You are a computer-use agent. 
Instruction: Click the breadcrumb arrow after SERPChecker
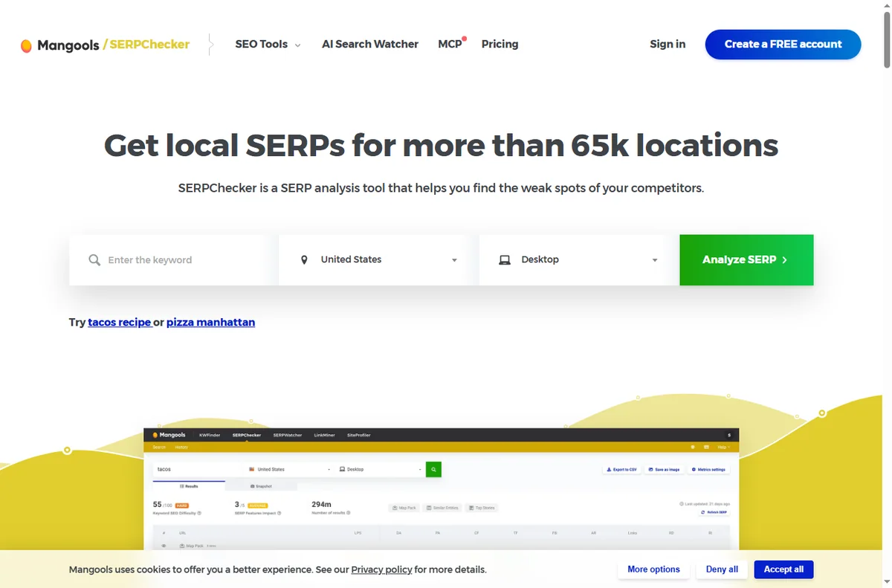pyautogui.click(x=211, y=45)
